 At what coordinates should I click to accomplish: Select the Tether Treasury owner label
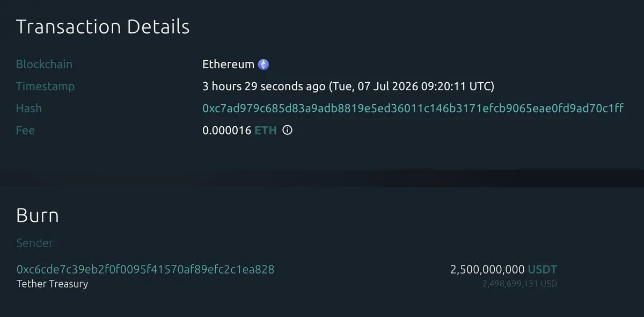(52, 284)
